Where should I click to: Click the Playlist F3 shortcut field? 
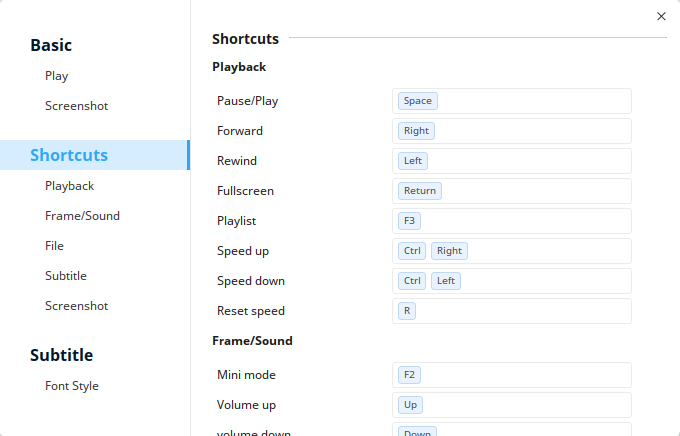coord(511,221)
